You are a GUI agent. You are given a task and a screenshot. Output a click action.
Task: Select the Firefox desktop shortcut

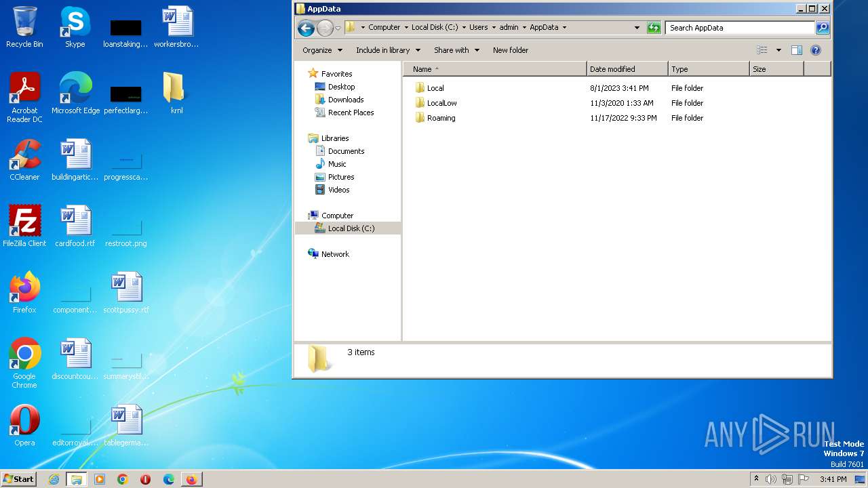click(24, 293)
